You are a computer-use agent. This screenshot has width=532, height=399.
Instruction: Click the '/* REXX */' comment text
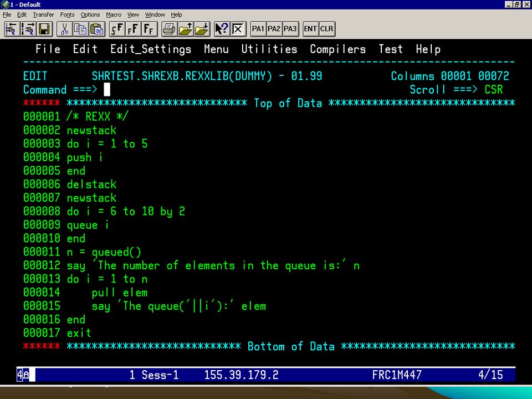(x=98, y=116)
